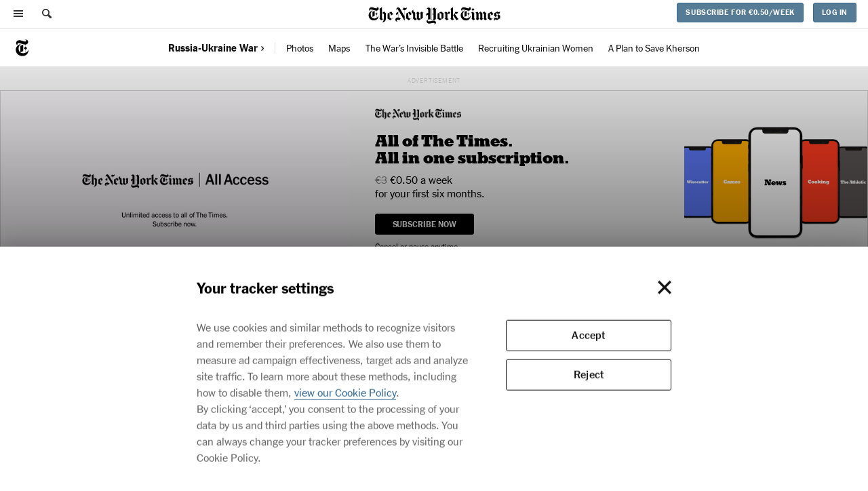This screenshot has width=868, height=491.
Task: Click 'Your tracker settings' heading
Action: [x=265, y=288]
